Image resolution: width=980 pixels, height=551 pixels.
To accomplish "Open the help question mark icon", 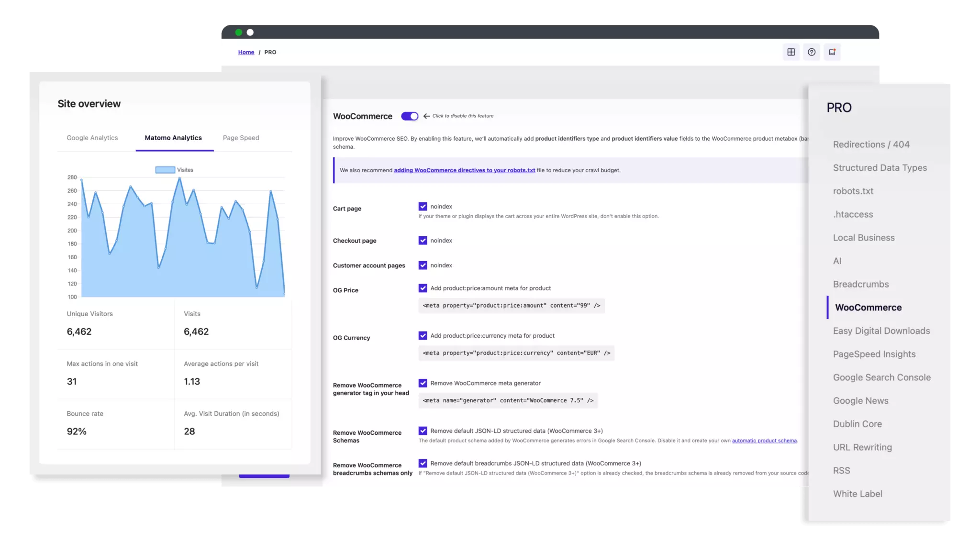I will point(812,52).
